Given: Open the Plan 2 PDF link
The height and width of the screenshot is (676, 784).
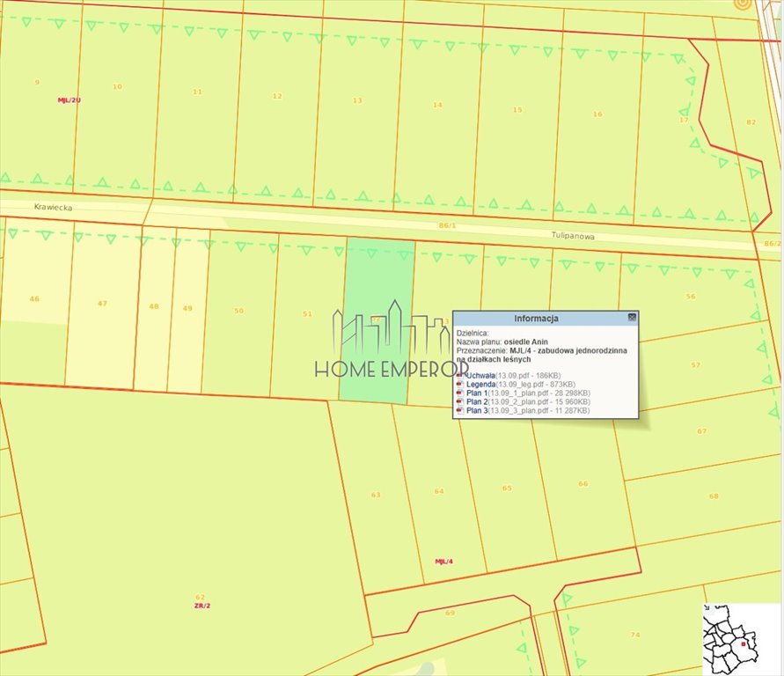Looking at the screenshot, I should (x=477, y=402).
